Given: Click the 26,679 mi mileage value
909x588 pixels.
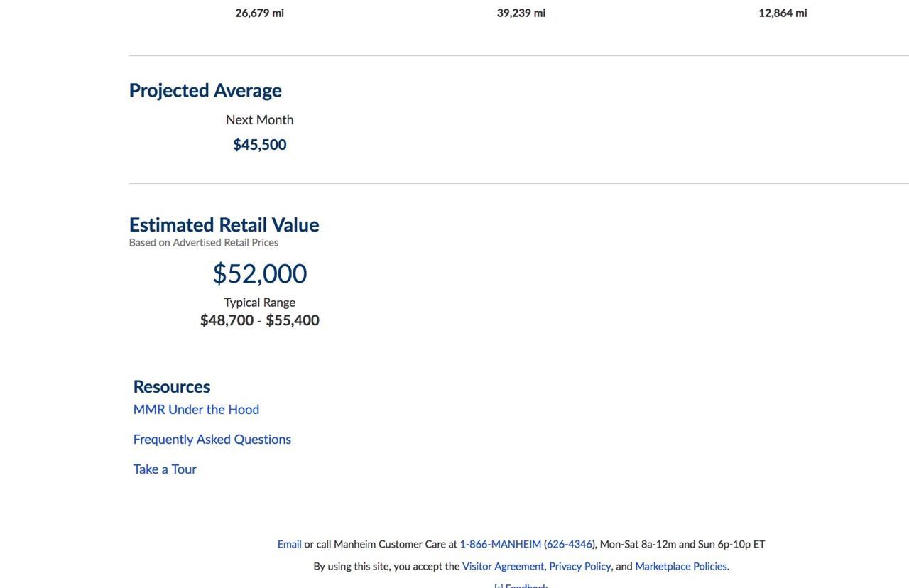Looking at the screenshot, I should 260,13.
